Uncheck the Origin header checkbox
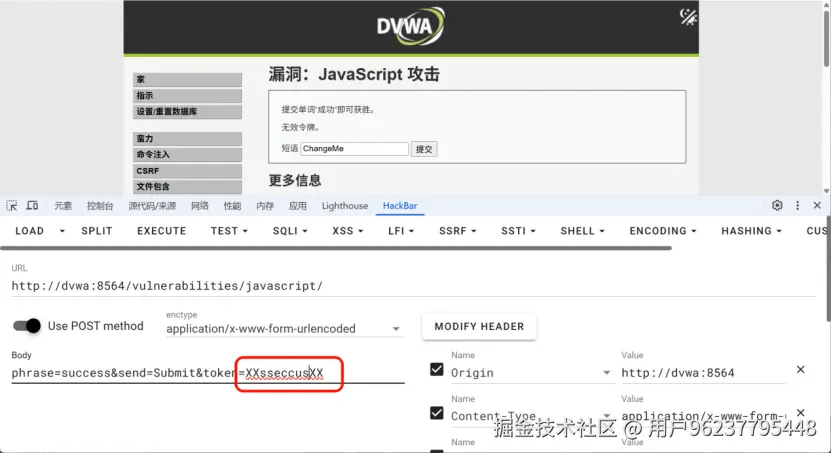831x454 pixels. coord(437,369)
